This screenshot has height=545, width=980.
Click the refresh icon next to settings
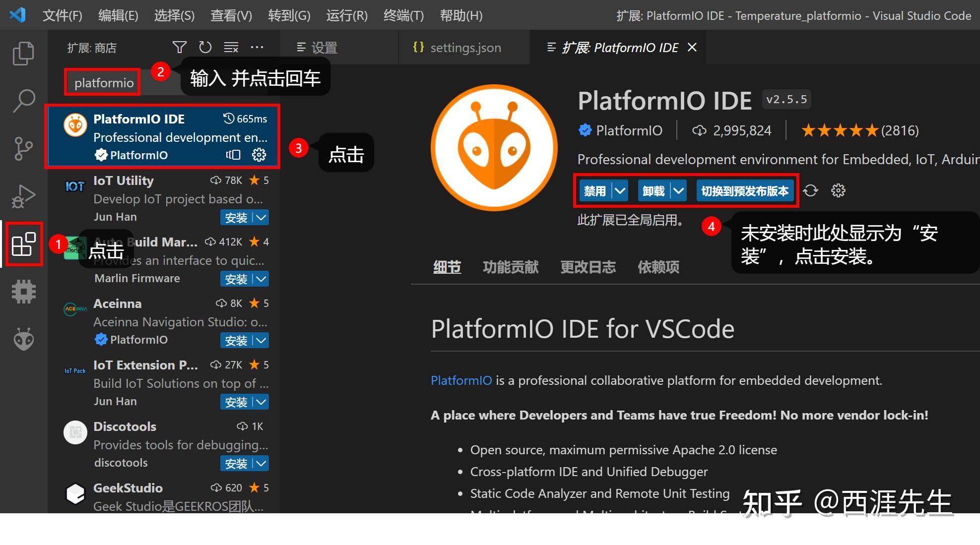coord(813,190)
